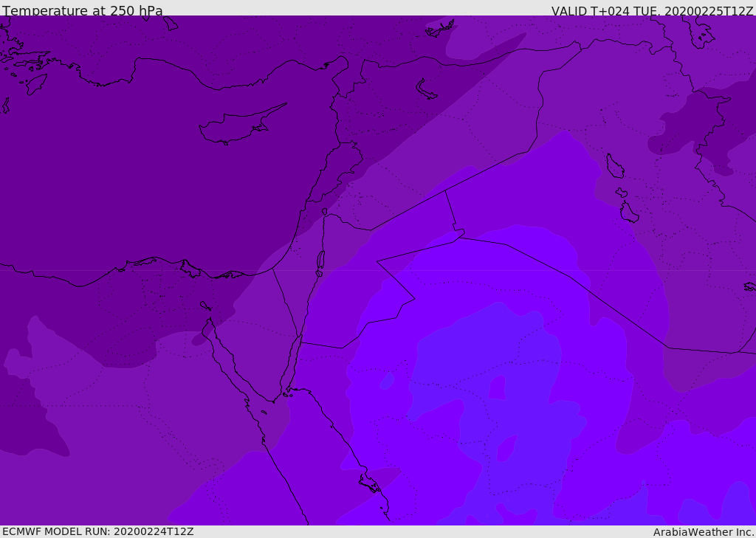Image resolution: width=756 pixels, height=538 pixels.
Task: Click the 'ECMWF MODEL RUN: 20200224T12Z' text
Action: click(x=98, y=531)
